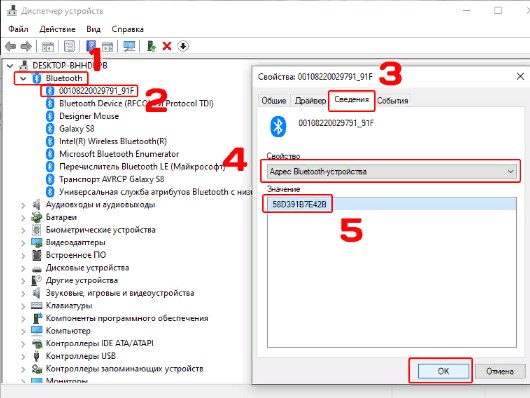The width and height of the screenshot is (530, 398).
Task: Click the blue Help toolbar icon
Action: tap(91, 46)
